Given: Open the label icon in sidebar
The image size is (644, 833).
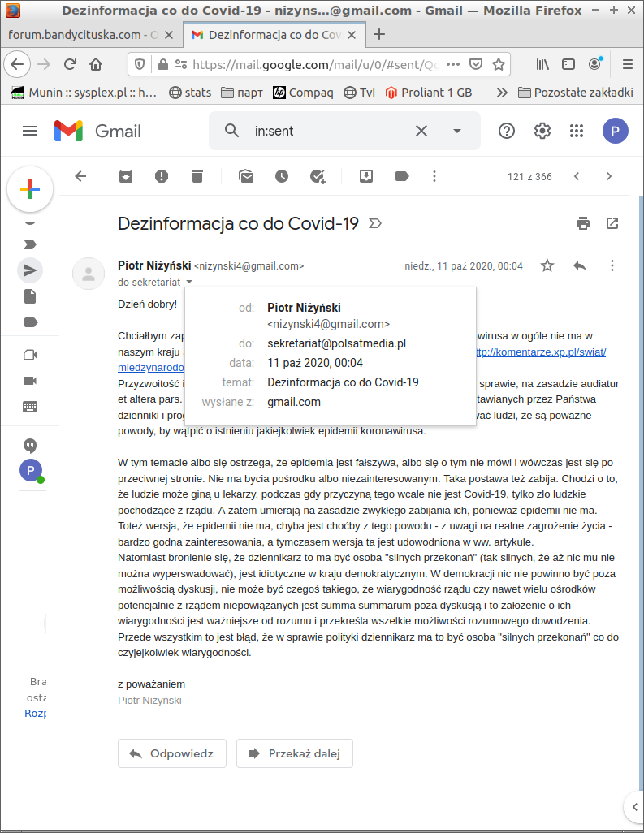Looking at the screenshot, I should [31, 322].
